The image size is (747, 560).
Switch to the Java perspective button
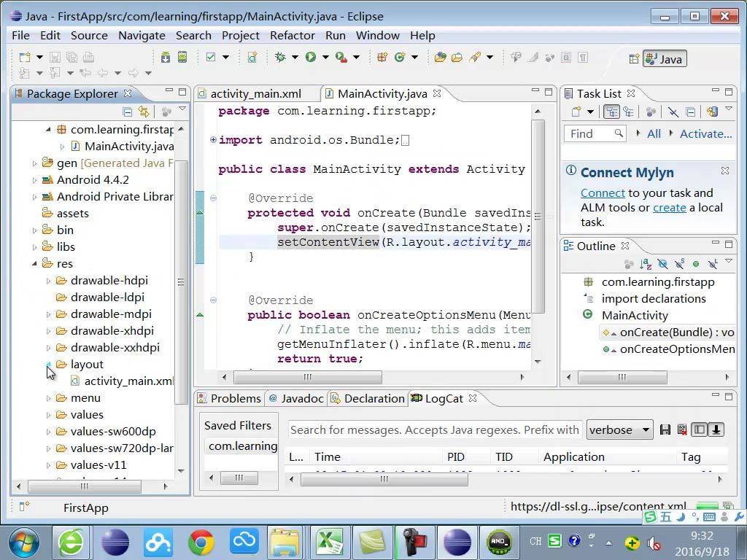pyautogui.click(x=665, y=59)
